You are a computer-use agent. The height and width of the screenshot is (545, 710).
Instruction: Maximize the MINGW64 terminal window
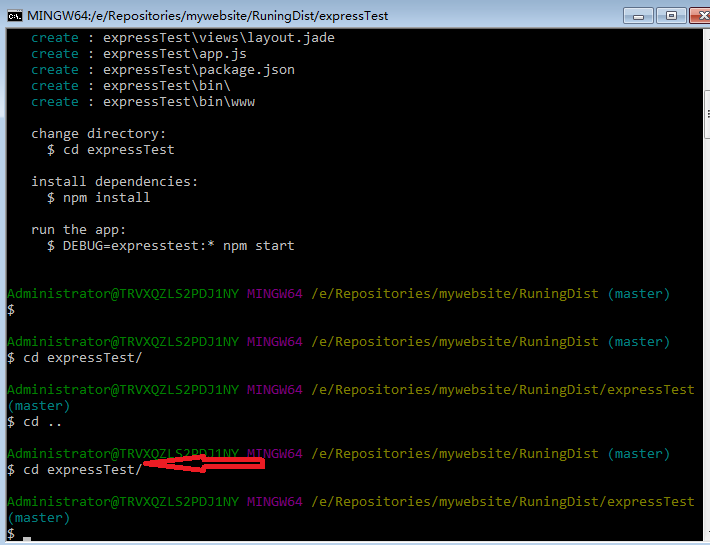671,16
